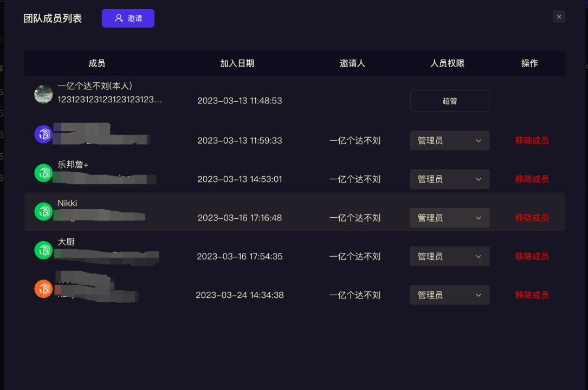Click 移除成员 in Nikki's row
The height and width of the screenshot is (390, 588).
(532, 218)
